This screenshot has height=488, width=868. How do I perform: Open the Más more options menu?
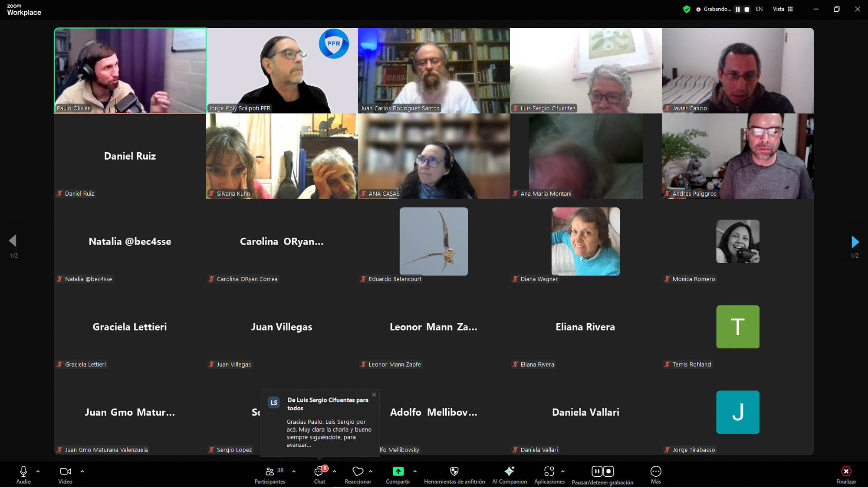coord(656,475)
